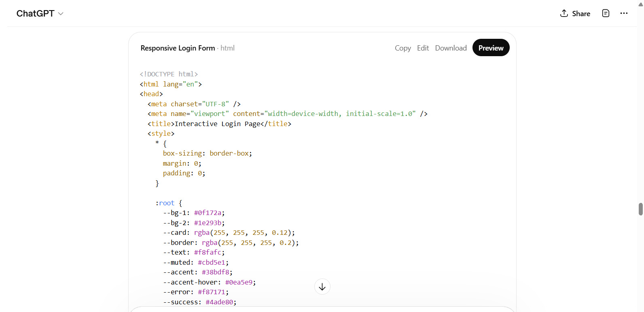Screen dimensions: 644x312
Task: Click Edit in the code block header
Action: coord(423,48)
